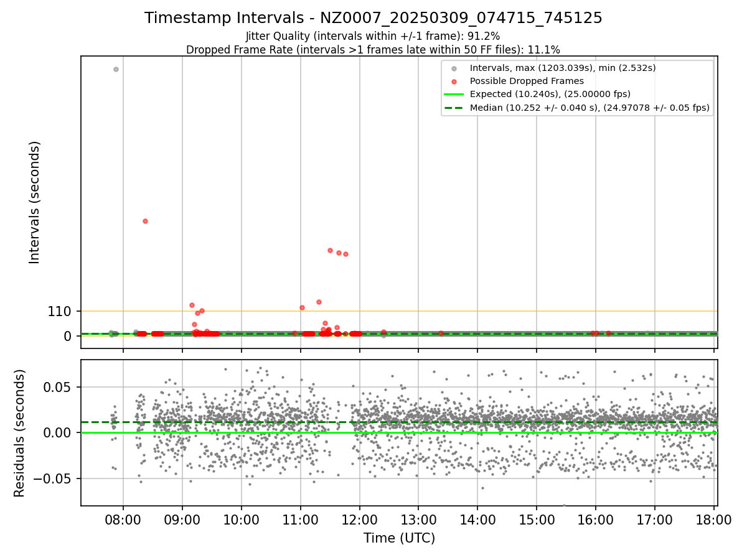The height and width of the screenshot is (560, 747).
Task: Click the '16:00' time tick label
Action: [x=596, y=520]
